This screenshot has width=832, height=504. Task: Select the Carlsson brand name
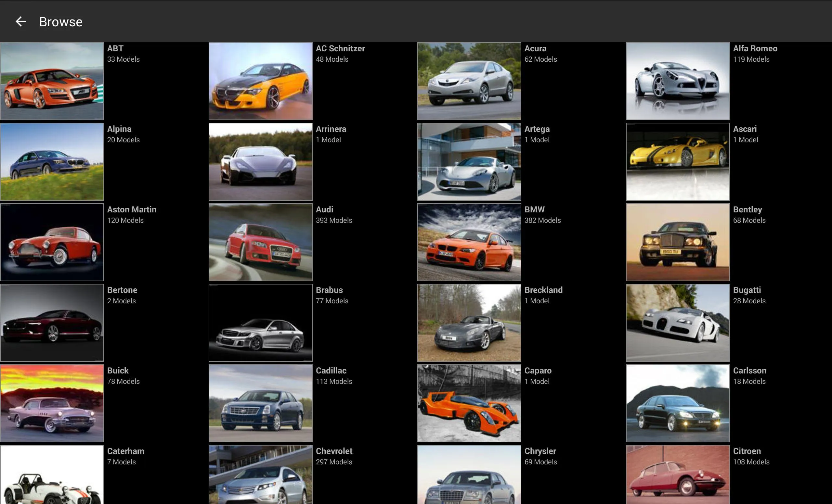(x=750, y=371)
